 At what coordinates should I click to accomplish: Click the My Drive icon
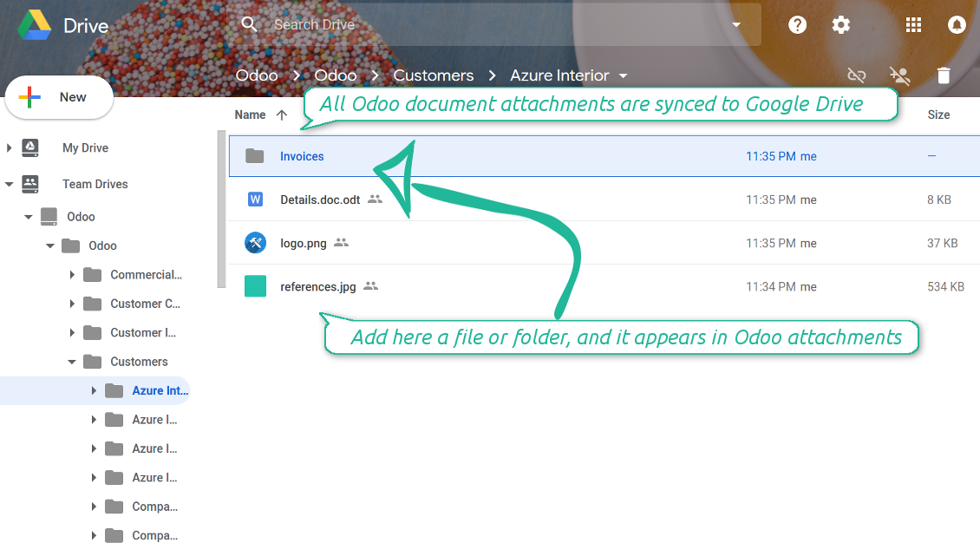tap(30, 148)
